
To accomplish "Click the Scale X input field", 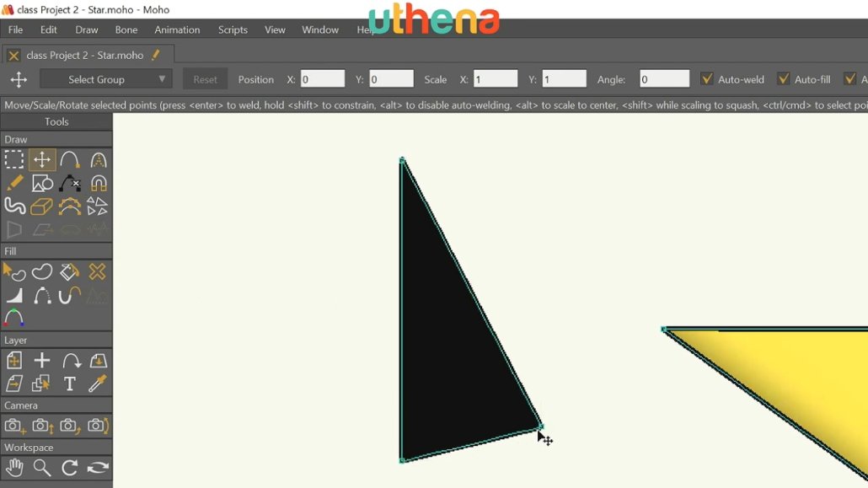I will point(496,79).
